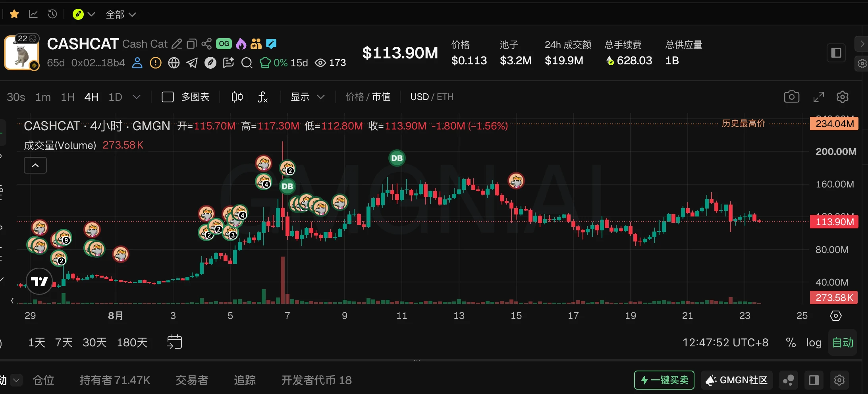The height and width of the screenshot is (394, 868).
Task: Collapse the chart legend caret button
Action: pyautogui.click(x=35, y=165)
